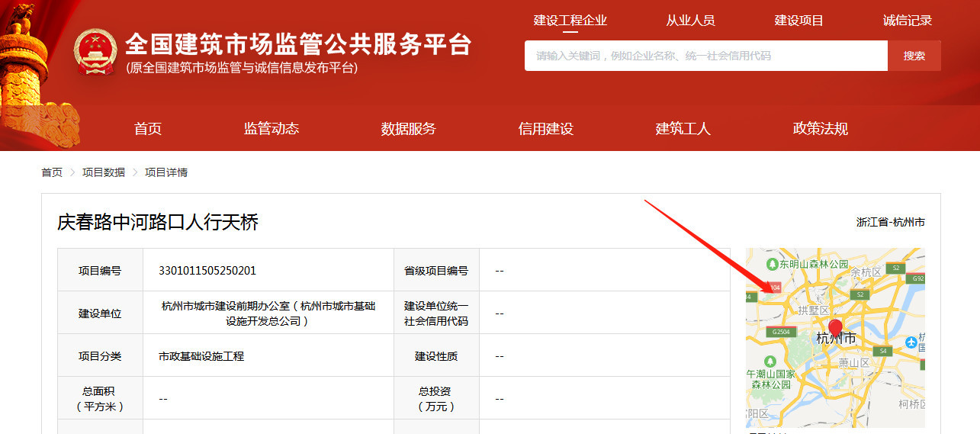The image size is (980, 434).
Task: Click the national emblem logo icon
Action: click(95, 53)
